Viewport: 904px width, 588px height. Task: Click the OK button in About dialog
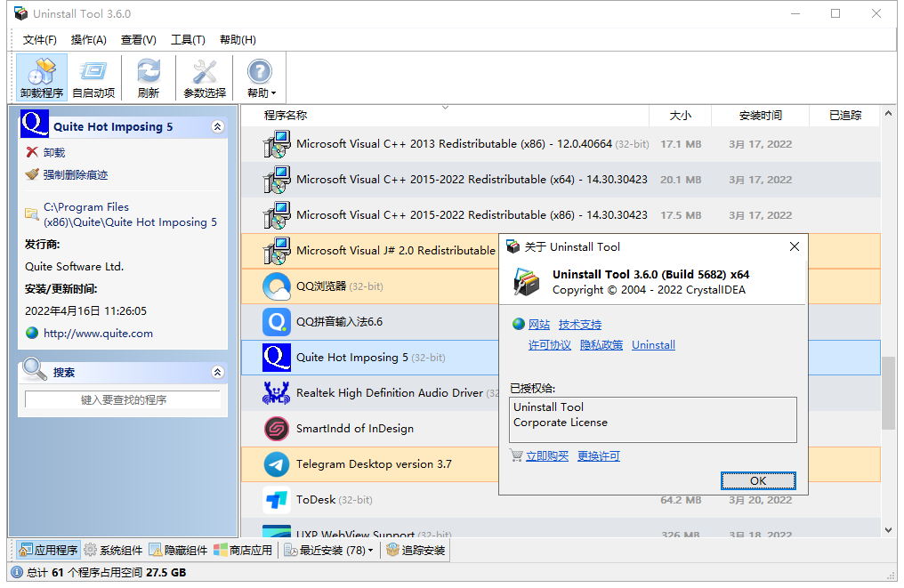point(758,480)
